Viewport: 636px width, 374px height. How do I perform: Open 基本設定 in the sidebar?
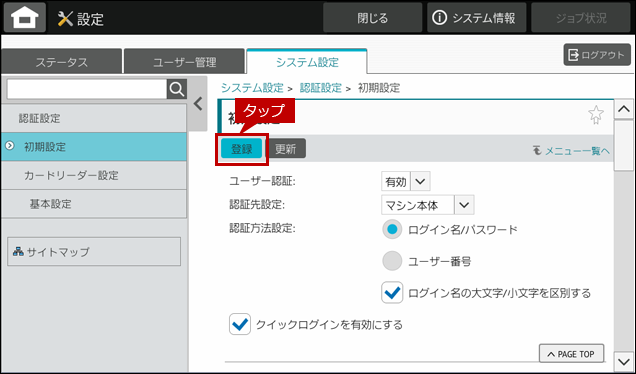tap(94, 204)
